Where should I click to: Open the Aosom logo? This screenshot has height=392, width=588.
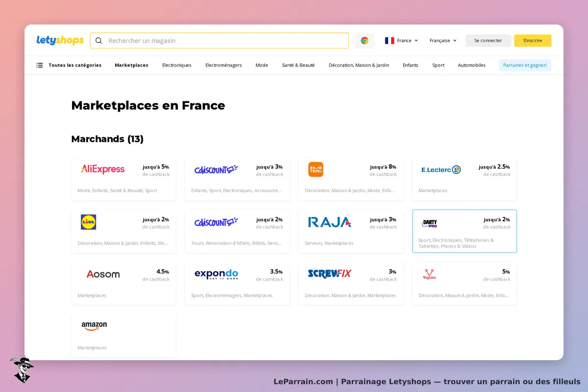coord(103,274)
